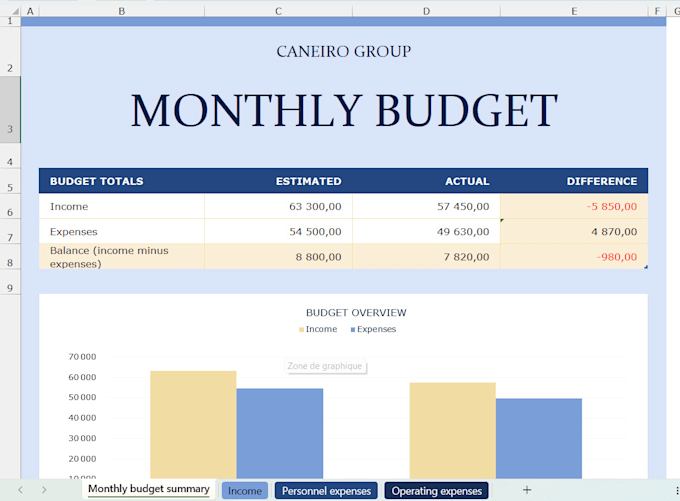Click the 70 000 axis label
Image resolution: width=680 pixels, height=501 pixels.
click(82, 357)
